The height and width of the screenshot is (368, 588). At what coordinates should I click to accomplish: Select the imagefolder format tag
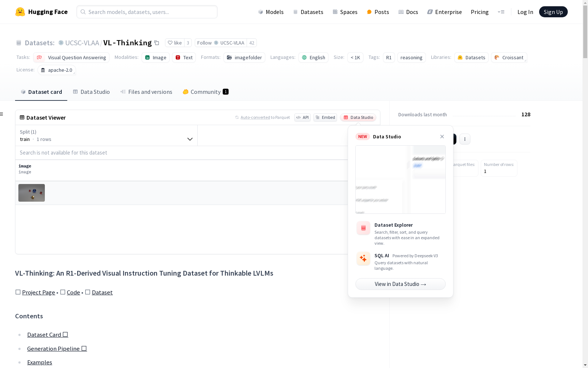click(244, 57)
